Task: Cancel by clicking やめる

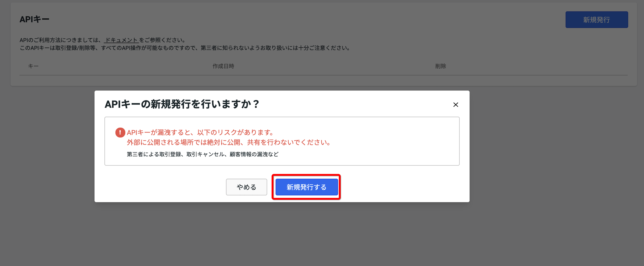Action: [247, 187]
